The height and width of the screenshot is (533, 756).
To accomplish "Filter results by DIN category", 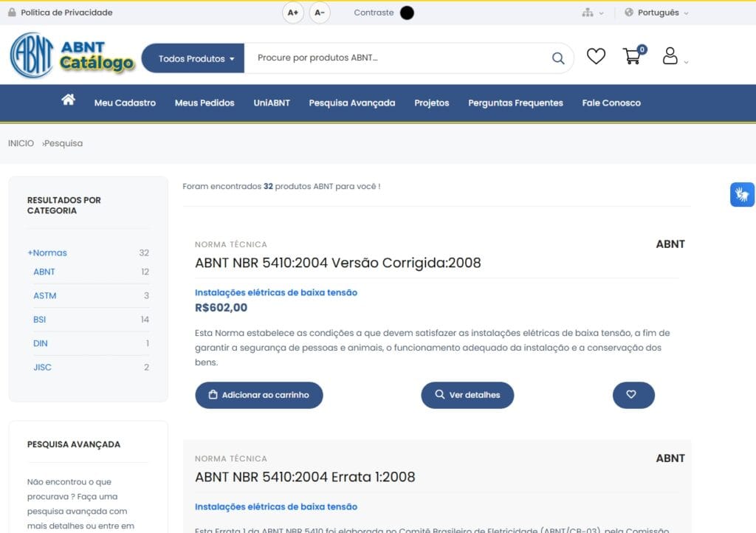I will point(41,343).
